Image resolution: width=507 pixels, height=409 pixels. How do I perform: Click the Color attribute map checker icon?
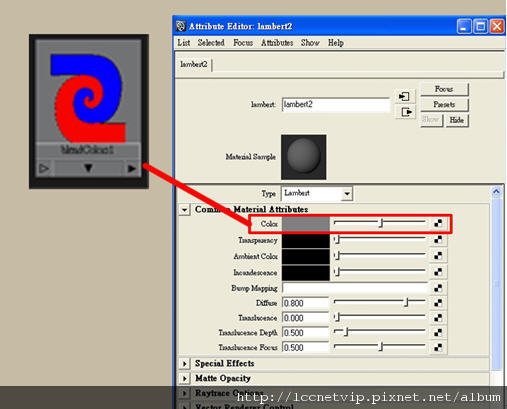point(438,223)
